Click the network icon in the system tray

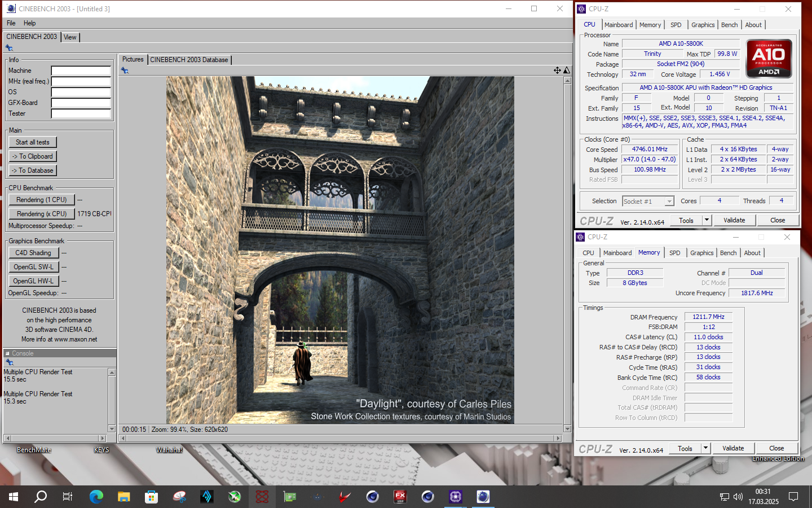pyautogui.click(x=725, y=497)
